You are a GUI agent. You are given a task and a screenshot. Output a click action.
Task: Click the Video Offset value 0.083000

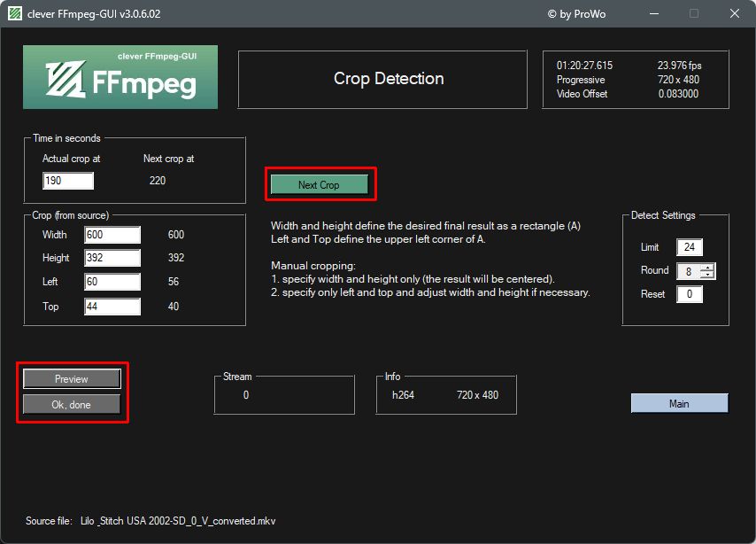pos(678,94)
